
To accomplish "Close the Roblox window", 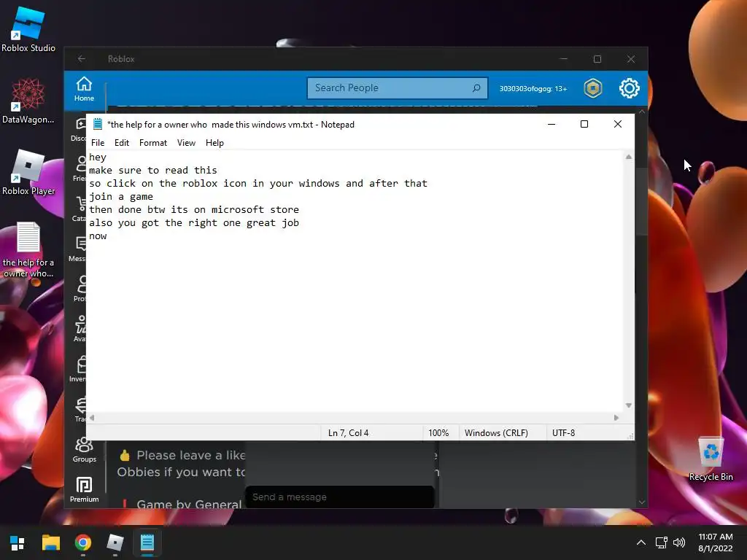I will point(631,59).
